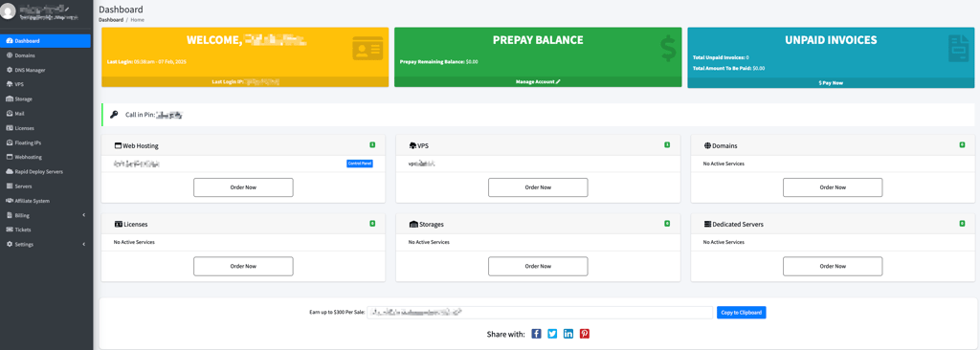Click the Domains globe icon in sidebar
Screen dimensions: 980x350
click(10, 55)
